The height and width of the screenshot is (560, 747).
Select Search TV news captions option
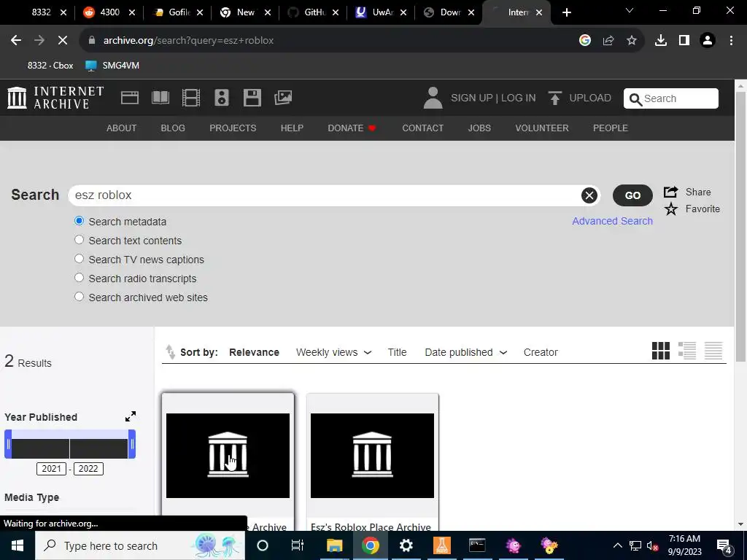[x=79, y=259]
